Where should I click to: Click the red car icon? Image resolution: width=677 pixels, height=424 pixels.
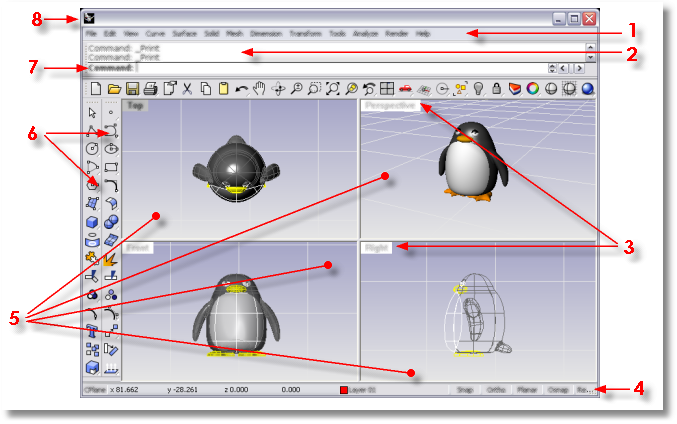coord(405,89)
